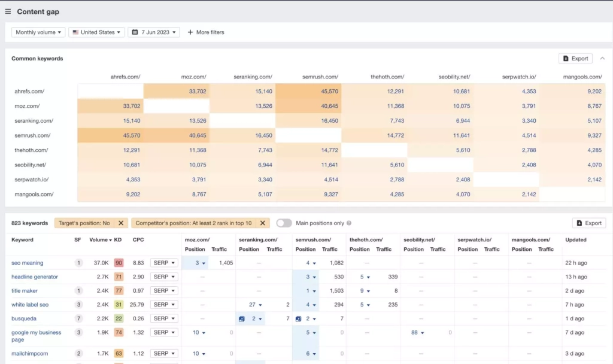The image size is (613, 364).
Task: Sort by the KD column header
Action: pyautogui.click(x=118, y=239)
